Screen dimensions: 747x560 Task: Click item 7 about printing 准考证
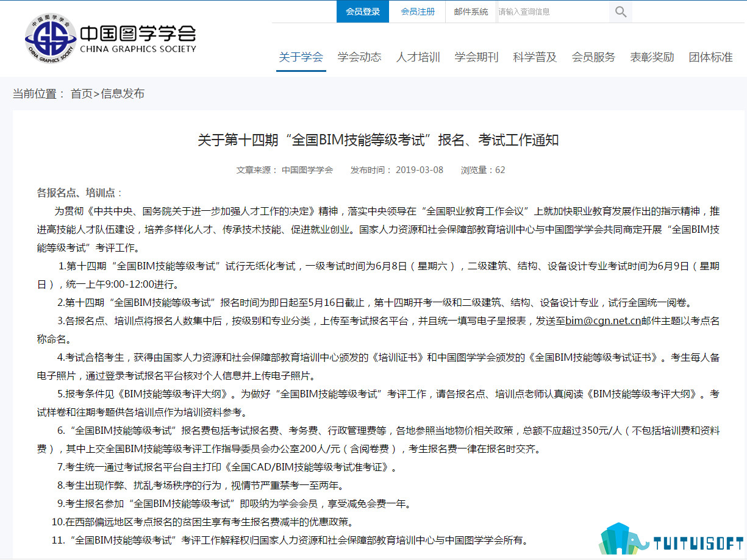[x=229, y=467]
